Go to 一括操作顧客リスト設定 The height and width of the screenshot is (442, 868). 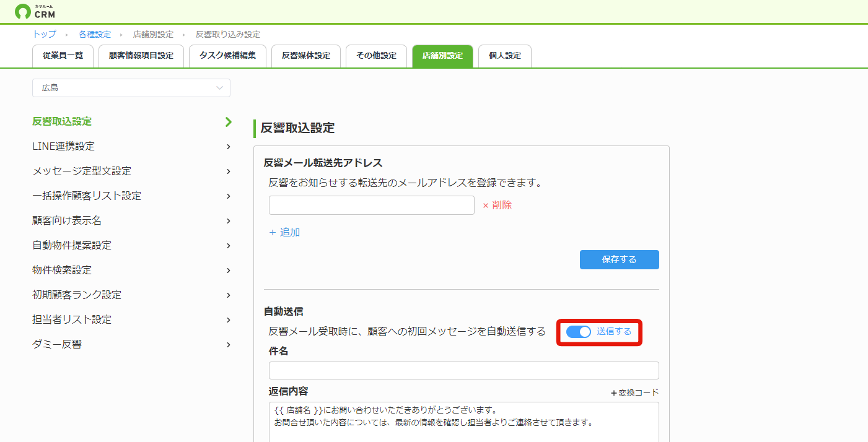[87, 196]
